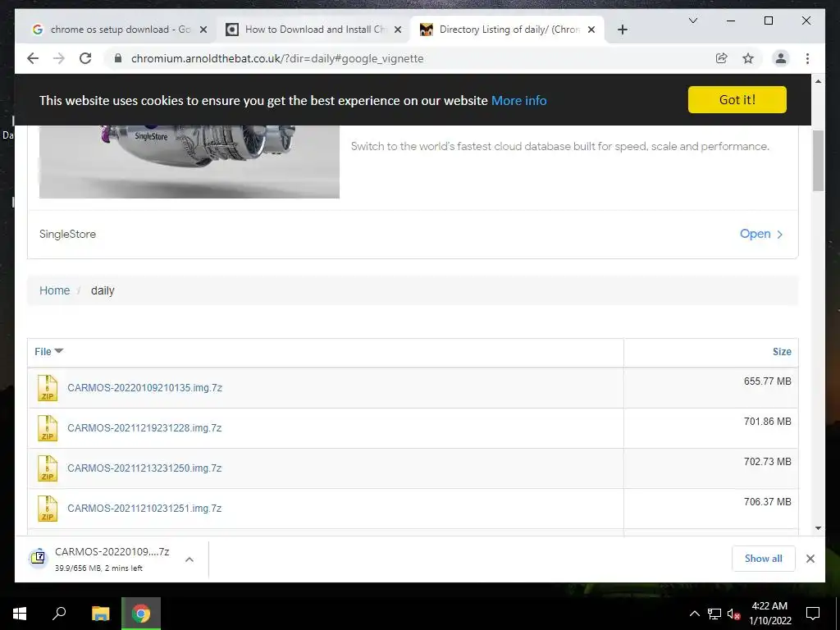Click 'Show all' downloads button

click(x=764, y=559)
